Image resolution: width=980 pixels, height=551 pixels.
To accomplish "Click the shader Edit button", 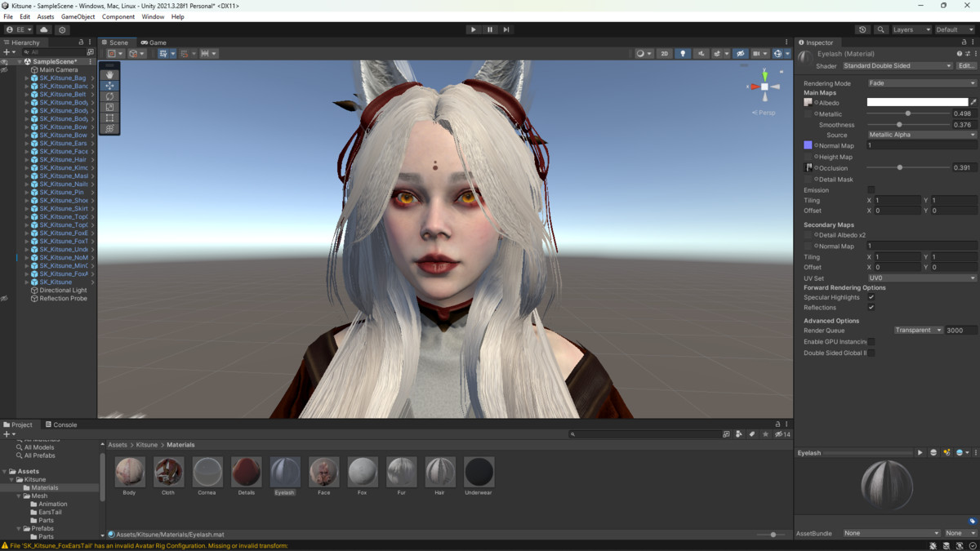I will (x=966, y=66).
